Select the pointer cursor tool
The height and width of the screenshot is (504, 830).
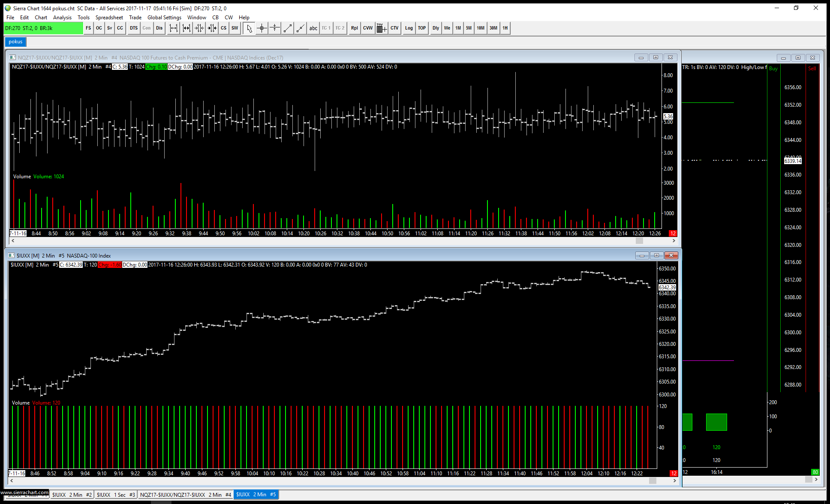(x=249, y=28)
